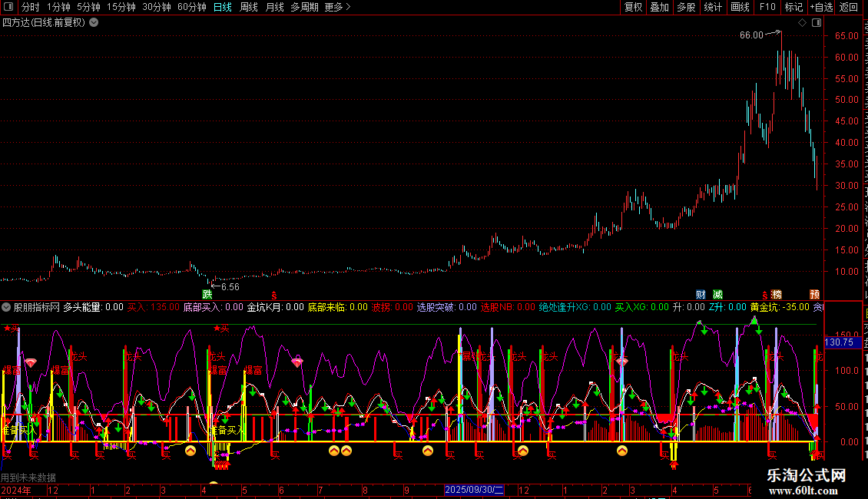The height and width of the screenshot is (499, 868).
Task: Click the red S marker beside 榜
Action: pos(765,296)
